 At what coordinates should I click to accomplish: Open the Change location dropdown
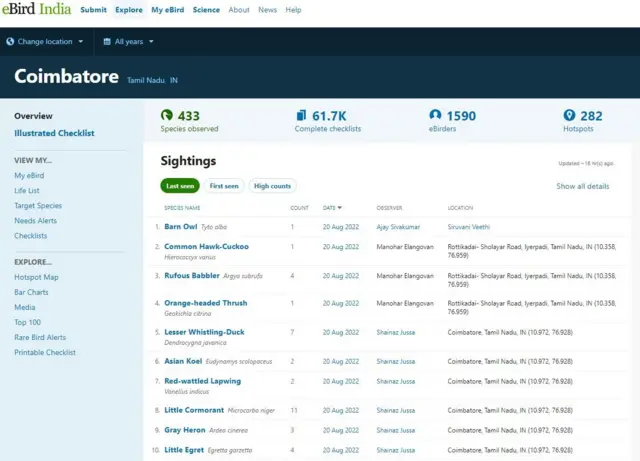point(45,42)
